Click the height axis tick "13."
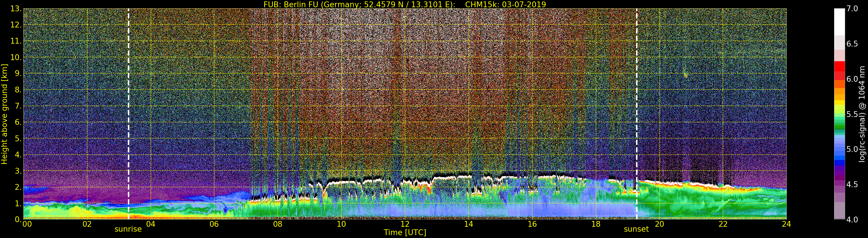The width and height of the screenshot is (868, 238). pos(16,9)
